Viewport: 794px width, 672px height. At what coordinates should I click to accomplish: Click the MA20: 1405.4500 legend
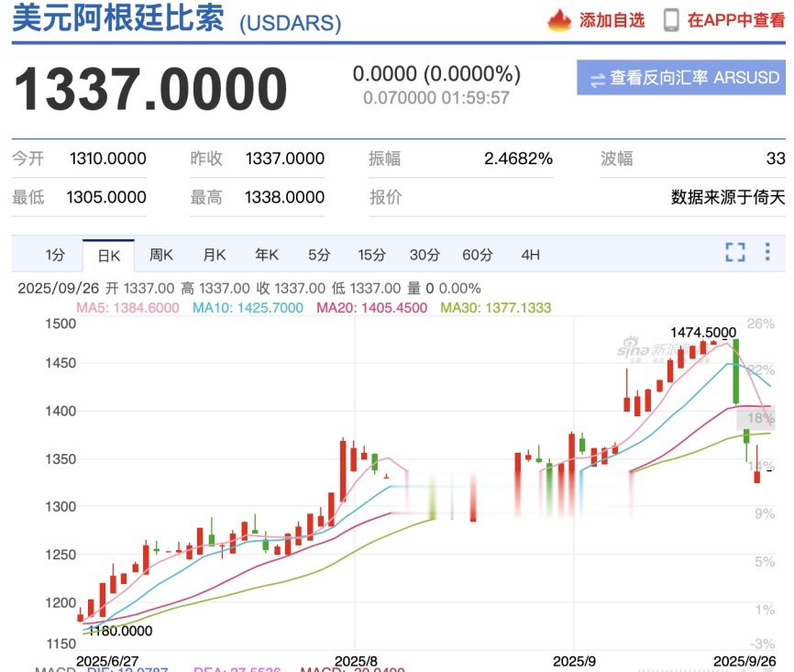[x=371, y=308]
